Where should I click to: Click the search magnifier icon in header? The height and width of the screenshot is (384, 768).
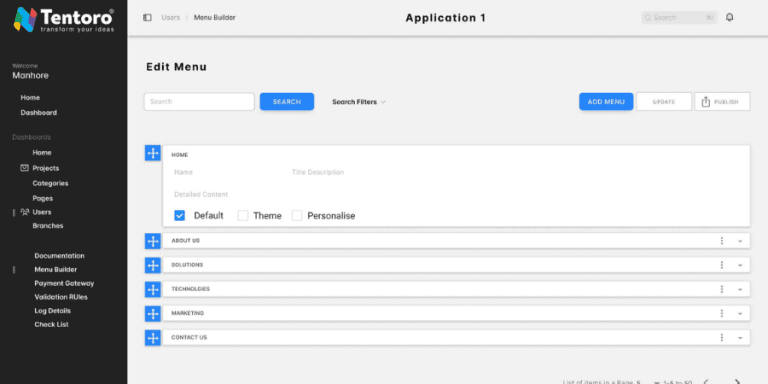point(648,18)
